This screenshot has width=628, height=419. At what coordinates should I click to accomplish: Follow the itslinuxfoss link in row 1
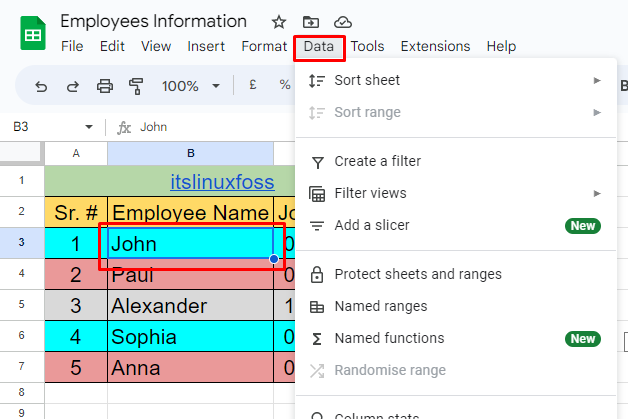pyautogui.click(x=222, y=182)
